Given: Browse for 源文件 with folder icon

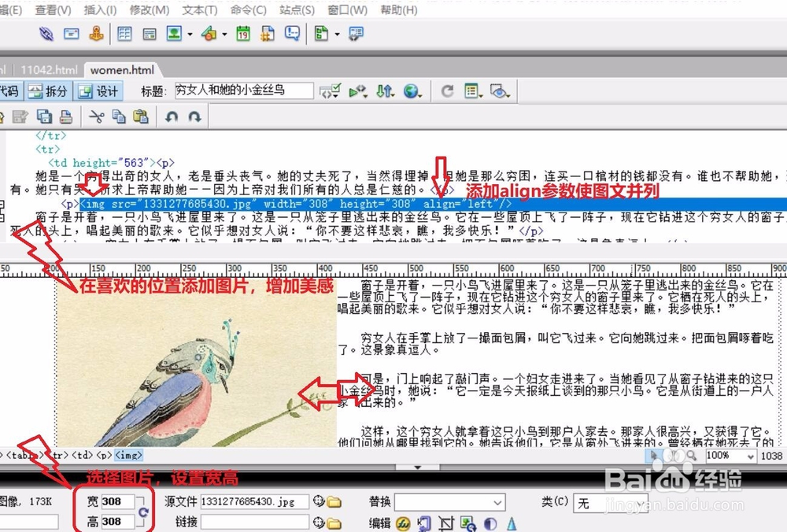Looking at the screenshot, I should pyautogui.click(x=334, y=502).
